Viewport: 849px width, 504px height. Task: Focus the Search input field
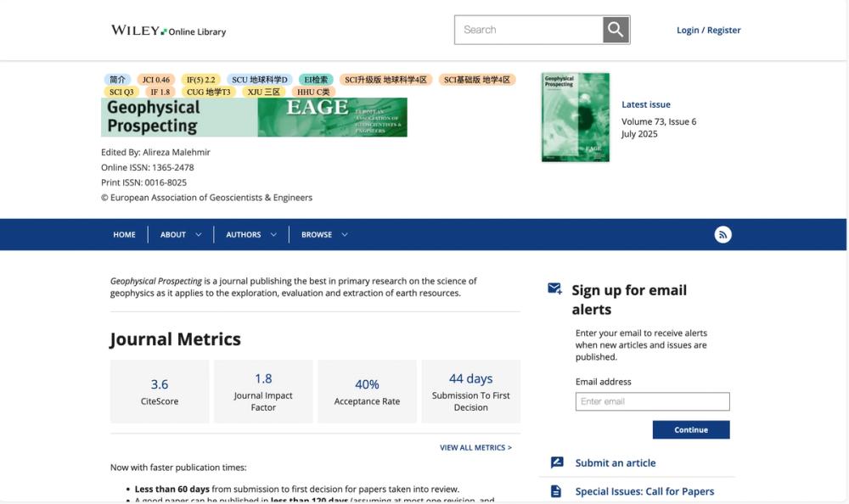tap(529, 30)
